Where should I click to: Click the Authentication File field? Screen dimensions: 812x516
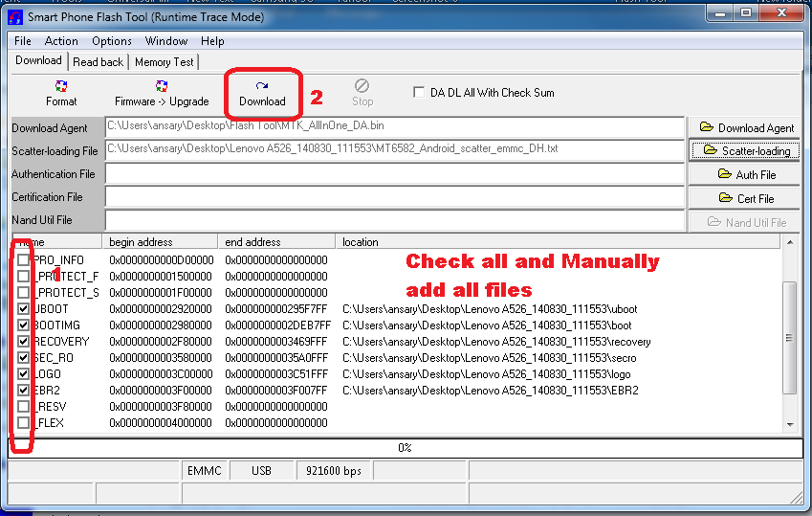tap(395, 173)
